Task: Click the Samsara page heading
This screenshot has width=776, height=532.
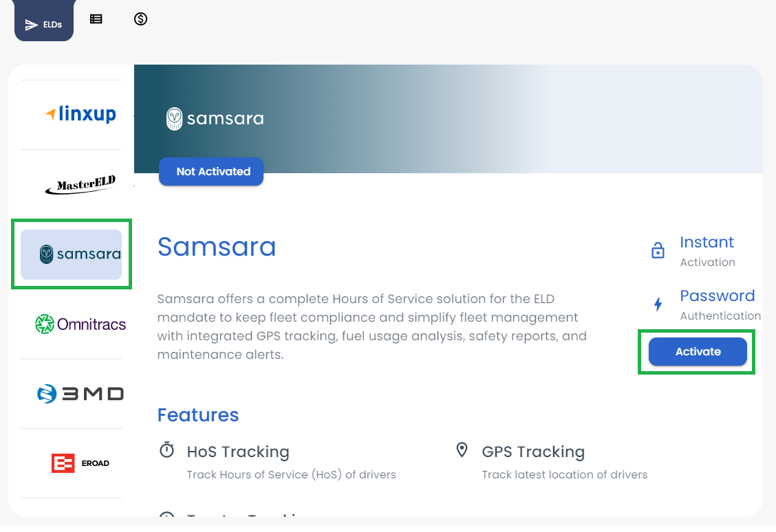Action: tap(217, 247)
